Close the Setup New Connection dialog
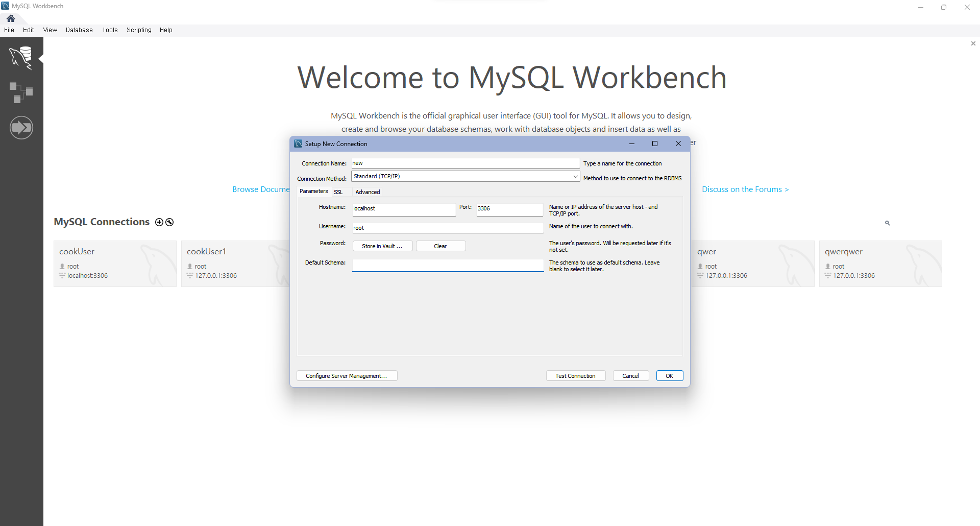This screenshot has height=526, width=980. coord(678,144)
